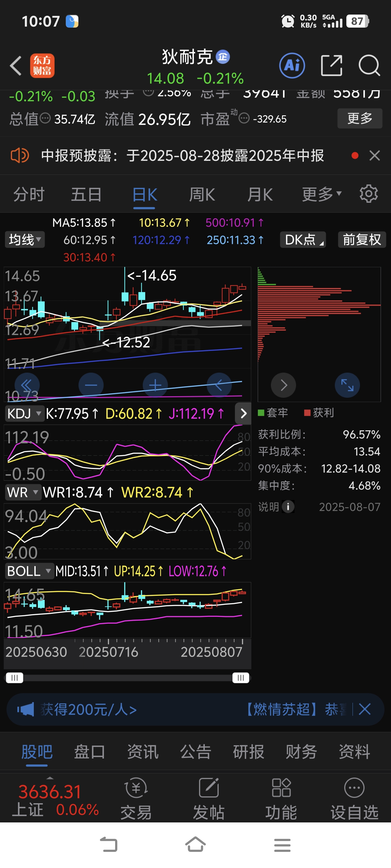Tap Android back navigation button

coord(109,845)
